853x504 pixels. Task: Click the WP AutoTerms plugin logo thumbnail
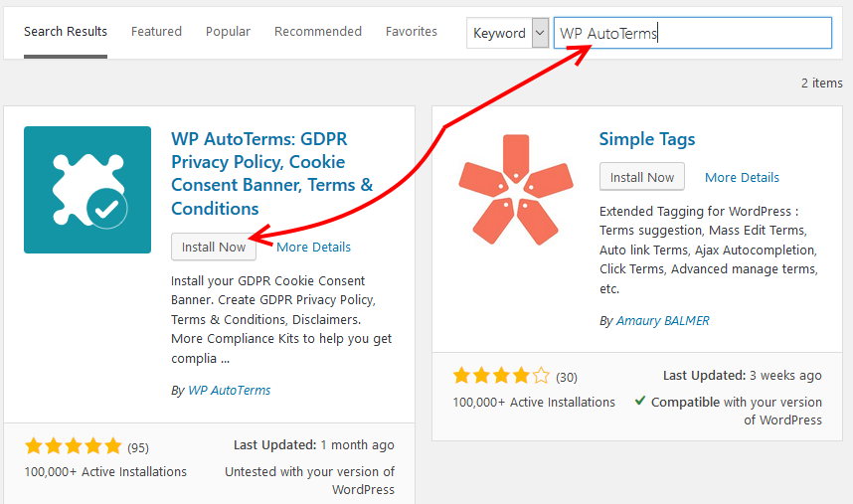click(87, 190)
